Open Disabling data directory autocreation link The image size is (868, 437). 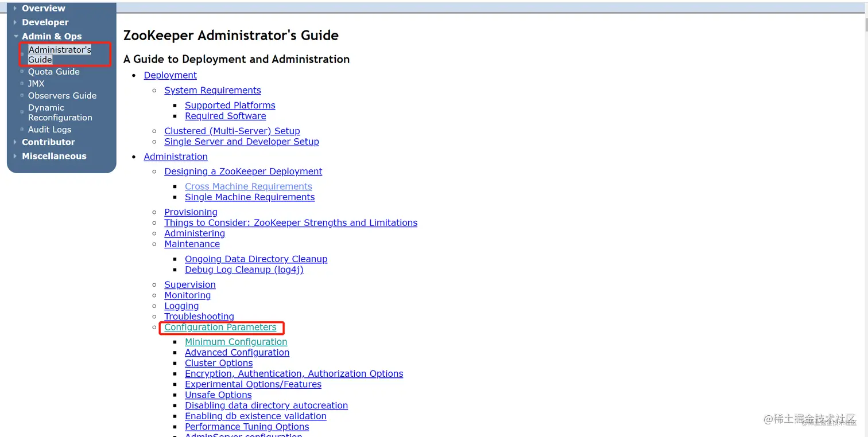266,405
